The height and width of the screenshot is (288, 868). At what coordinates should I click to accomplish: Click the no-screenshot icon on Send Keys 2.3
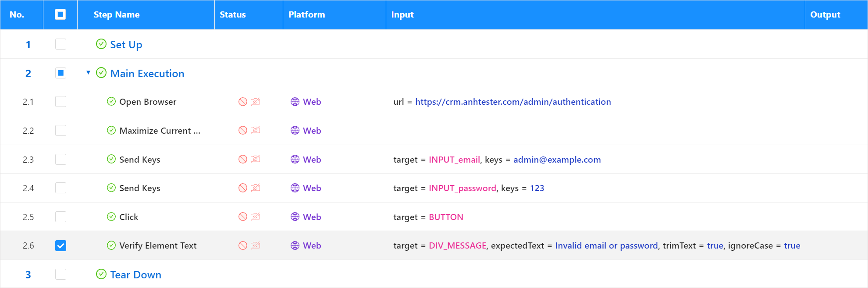pos(256,159)
